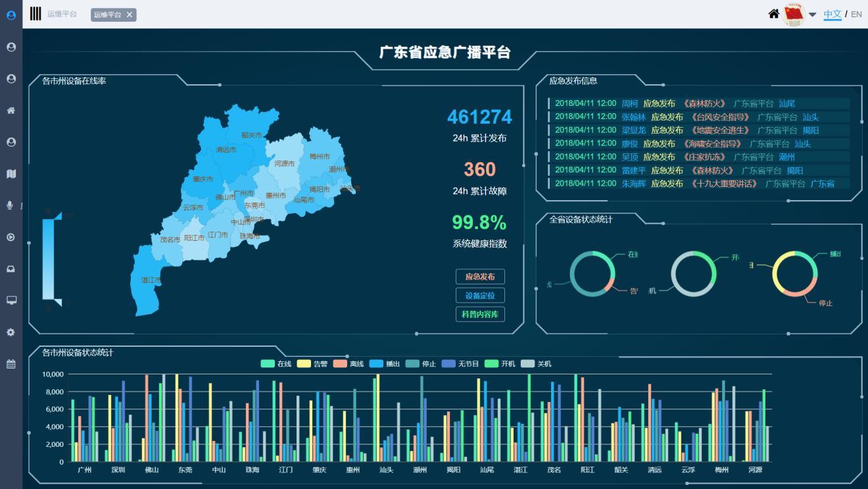Open the 廖俊 《海啸安全指导》 row
This screenshot has height=489, width=868.
pos(699,143)
